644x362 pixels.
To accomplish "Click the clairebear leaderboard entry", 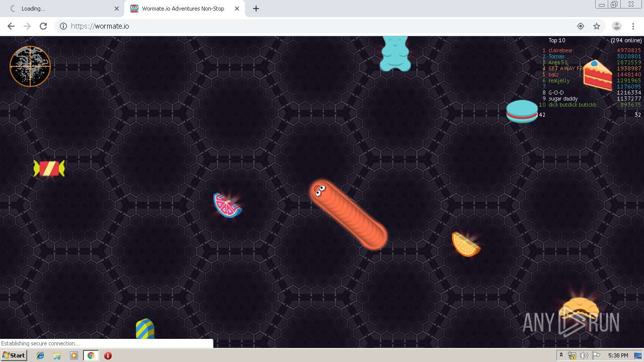I will pos(560,50).
